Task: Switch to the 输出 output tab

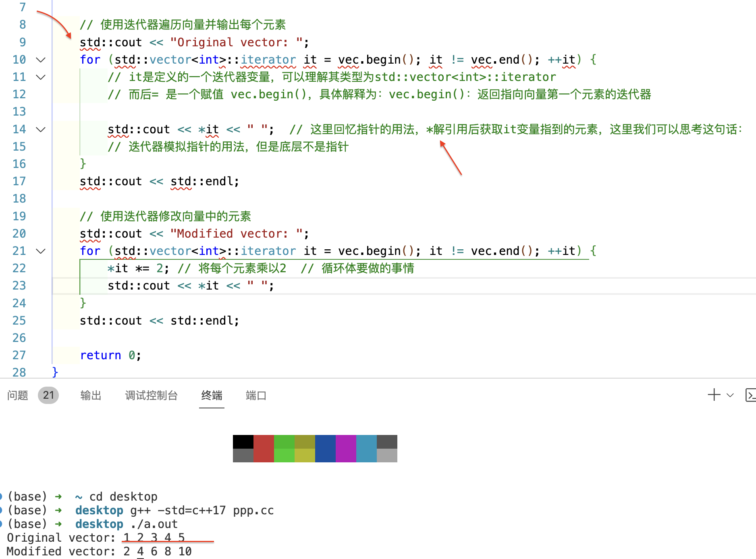Action: tap(91, 395)
